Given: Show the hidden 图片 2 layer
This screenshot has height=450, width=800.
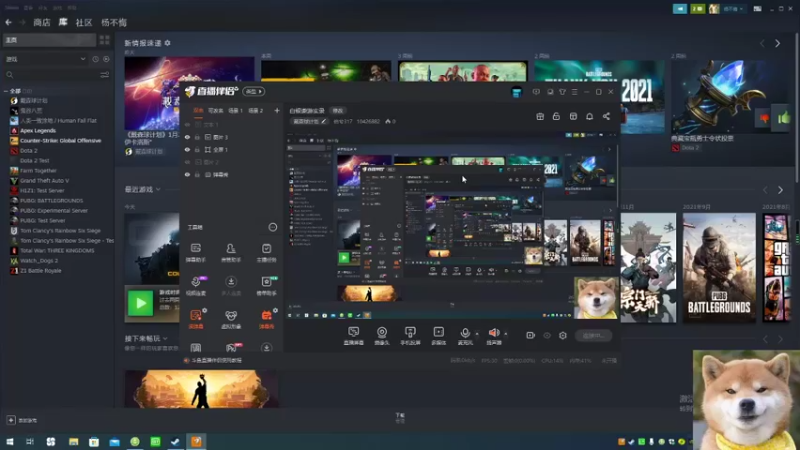Looking at the screenshot, I should (x=187, y=162).
